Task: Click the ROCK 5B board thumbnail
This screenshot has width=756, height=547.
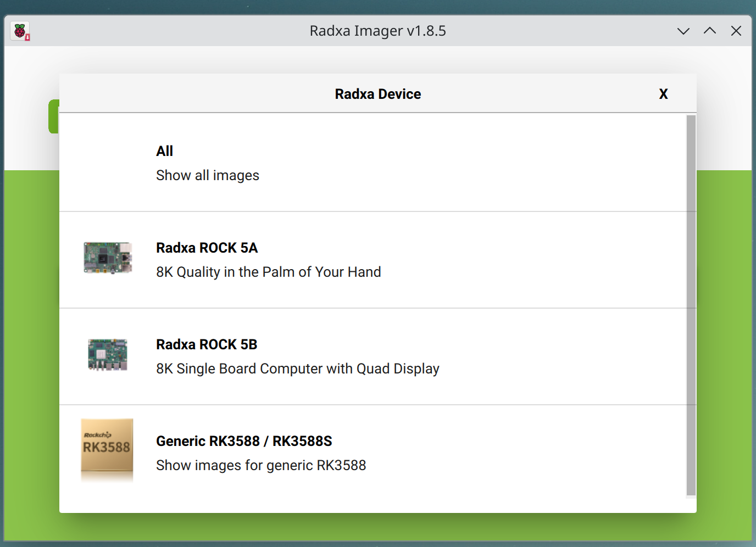Action: [108, 355]
